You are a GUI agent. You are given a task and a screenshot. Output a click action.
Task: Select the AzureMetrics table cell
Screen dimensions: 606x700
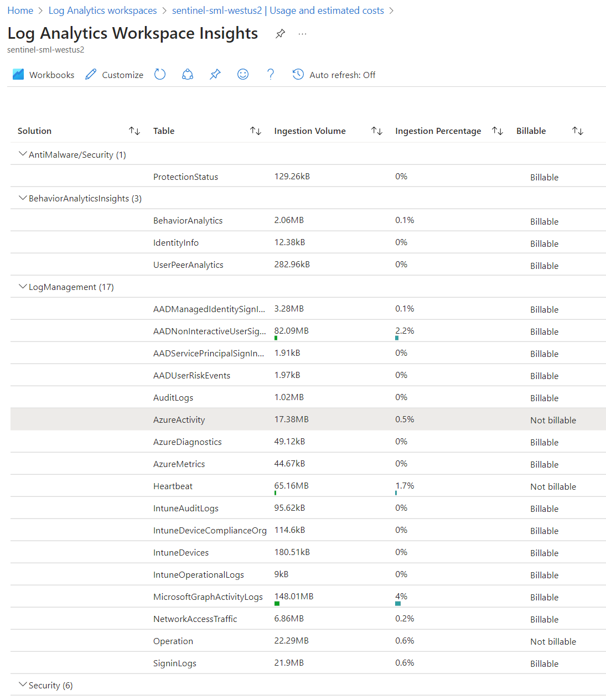[x=179, y=464]
